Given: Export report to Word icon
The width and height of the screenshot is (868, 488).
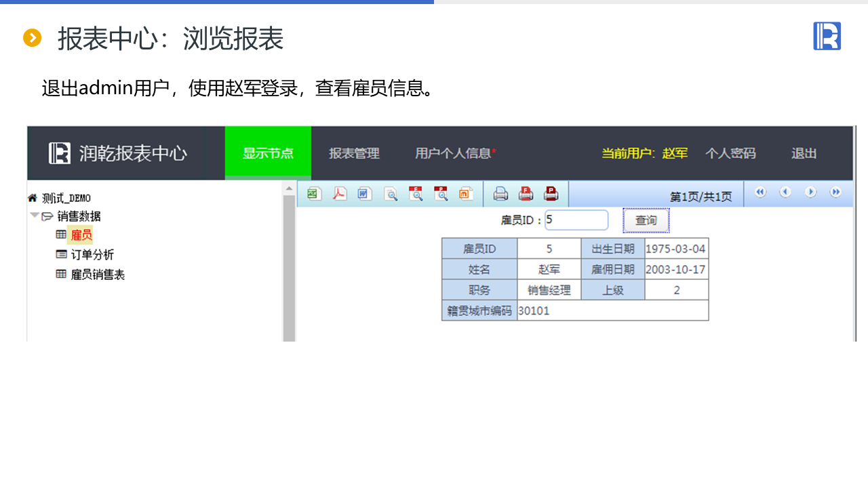Looking at the screenshot, I should (365, 194).
